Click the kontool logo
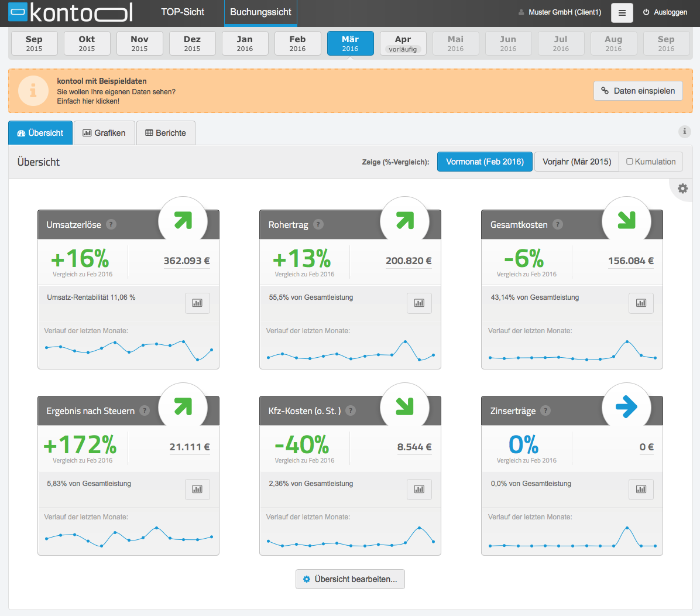Screen dimensions: 700x616 [71, 12]
